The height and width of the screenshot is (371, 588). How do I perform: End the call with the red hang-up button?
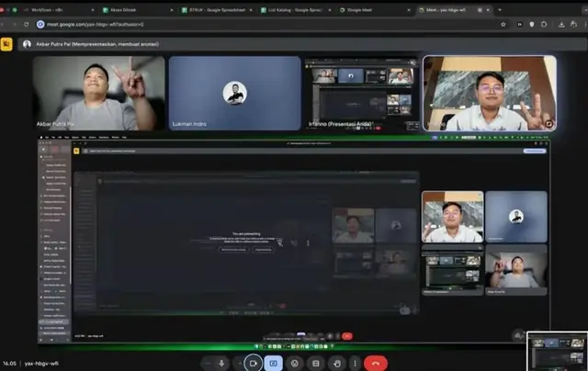tap(376, 363)
